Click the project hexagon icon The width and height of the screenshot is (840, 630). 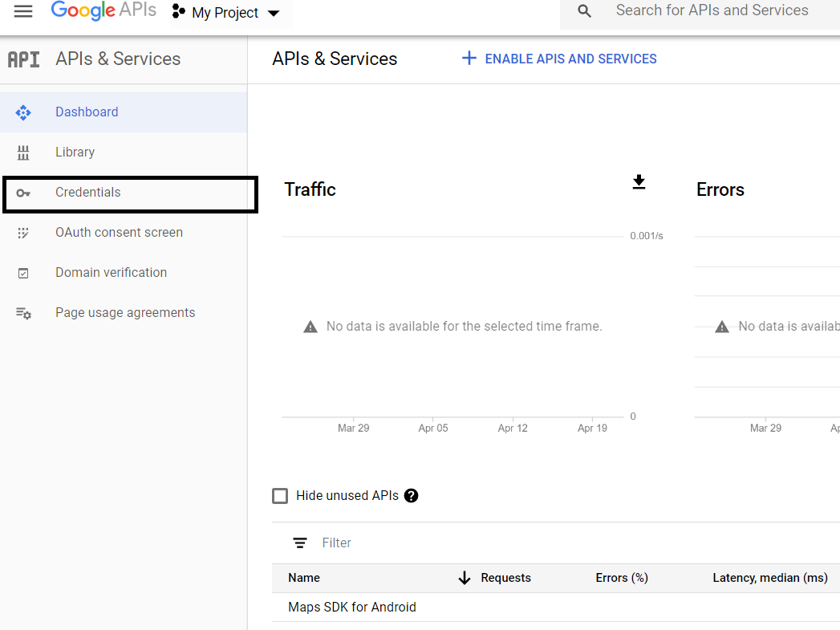[x=178, y=11]
